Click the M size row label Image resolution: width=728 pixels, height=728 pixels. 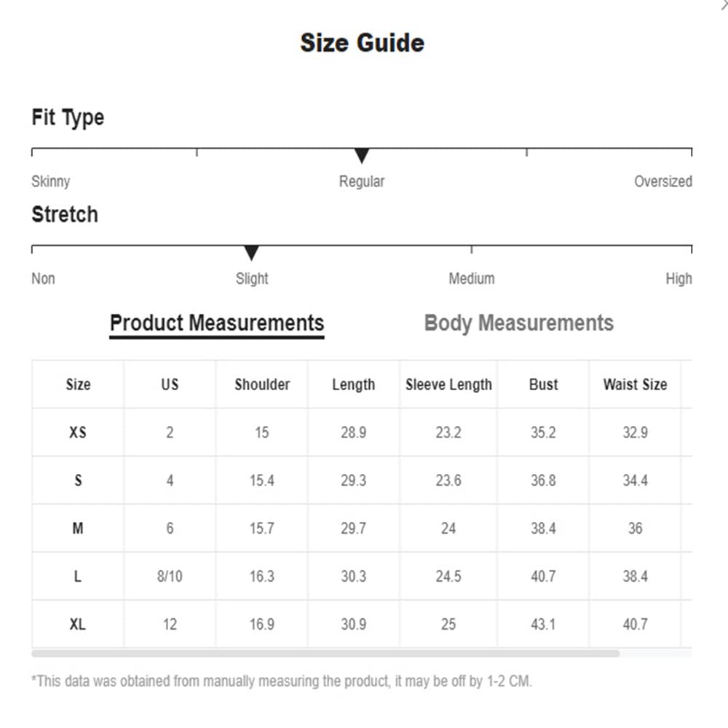78,529
